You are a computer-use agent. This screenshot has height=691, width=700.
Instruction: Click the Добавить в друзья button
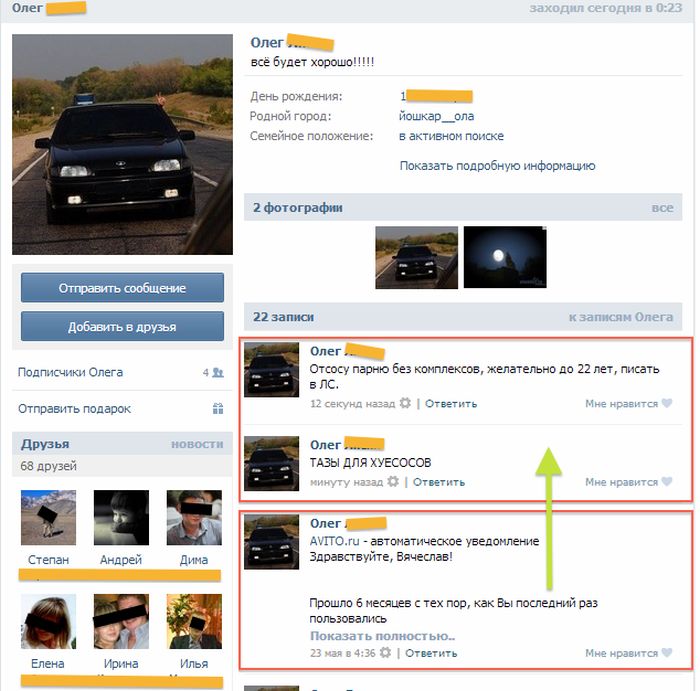point(122,326)
